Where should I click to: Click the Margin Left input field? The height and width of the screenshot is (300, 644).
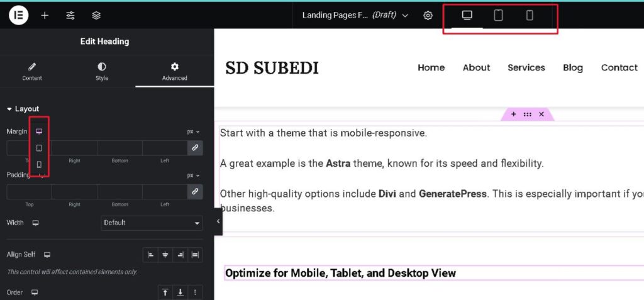[165, 148]
